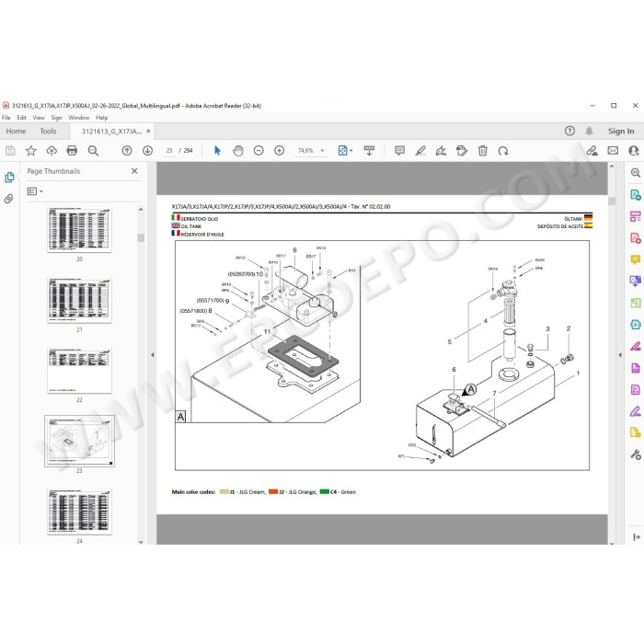
Task: Send file by email icon
Action: coord(613,151)
